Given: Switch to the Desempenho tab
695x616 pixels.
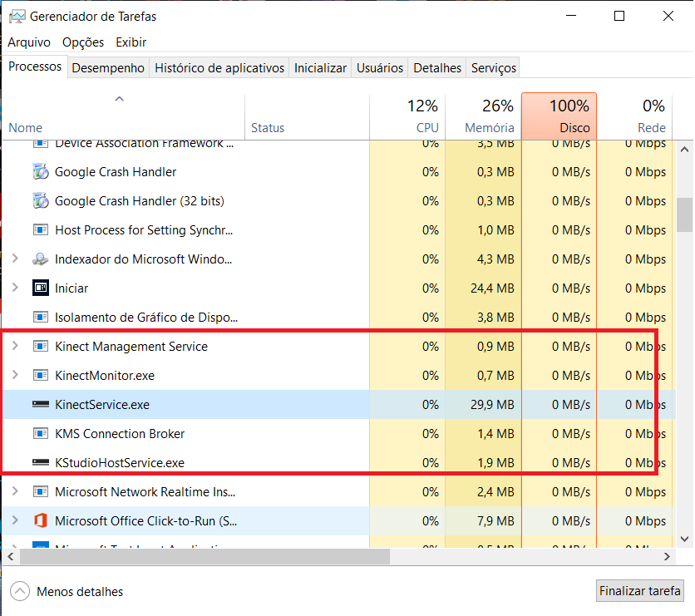Looking at the screenshot, I should point(108,68).
